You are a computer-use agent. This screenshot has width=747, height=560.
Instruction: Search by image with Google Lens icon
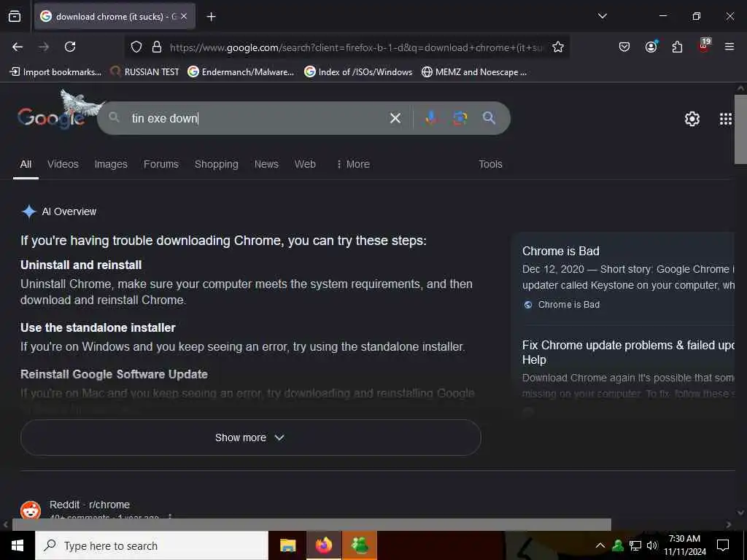tap(460, 118)
